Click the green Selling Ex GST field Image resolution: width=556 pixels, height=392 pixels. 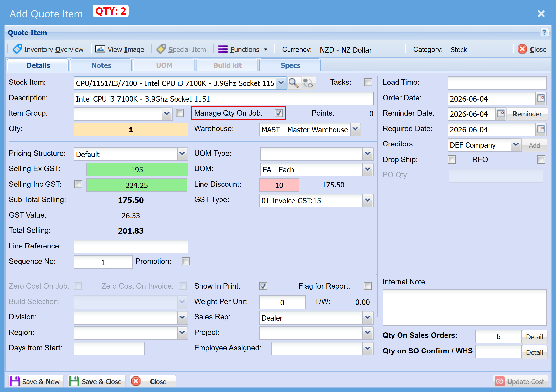(x=137, y=169)
